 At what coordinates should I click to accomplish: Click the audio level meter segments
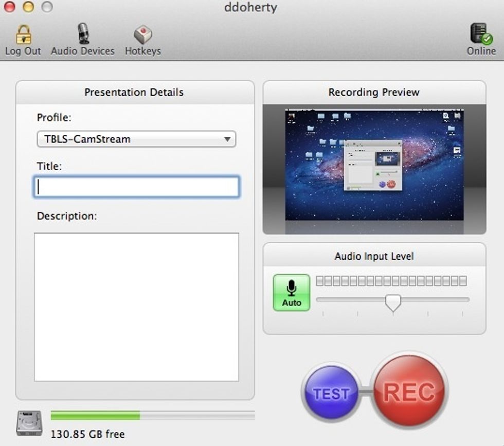tap(391, 281)
